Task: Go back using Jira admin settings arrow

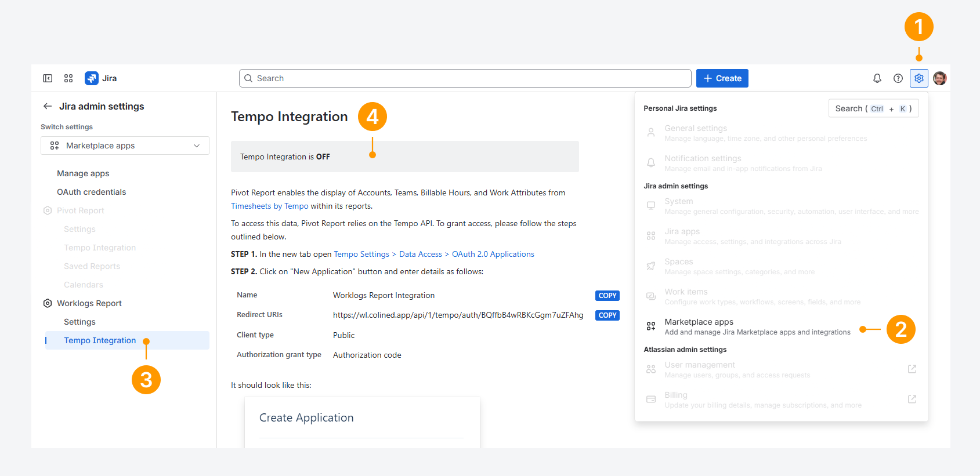Action: 48,106
